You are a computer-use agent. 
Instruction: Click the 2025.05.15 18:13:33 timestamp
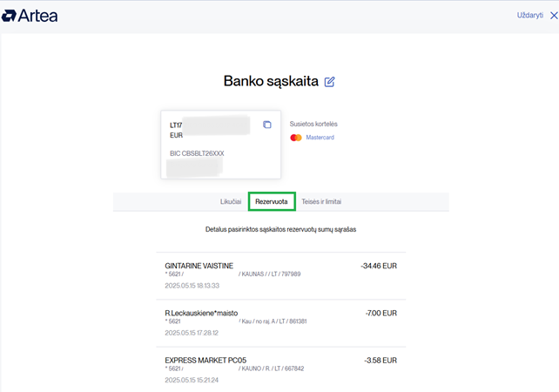coord(192,286)
